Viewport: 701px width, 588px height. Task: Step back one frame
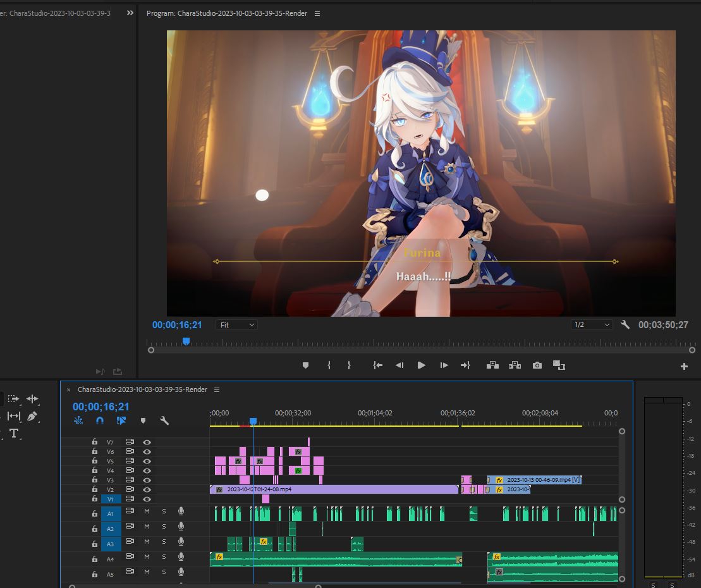coord(399,365)
